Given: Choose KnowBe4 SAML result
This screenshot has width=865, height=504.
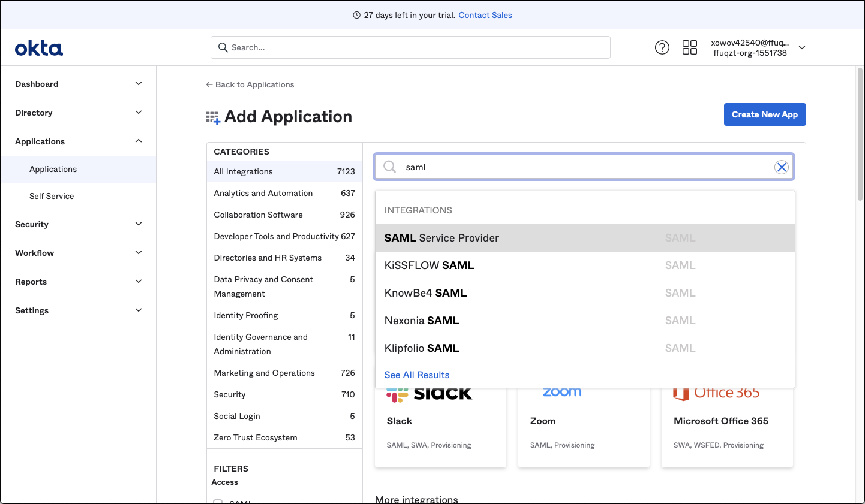Looking at the screenshot, I should coord(585,293).
